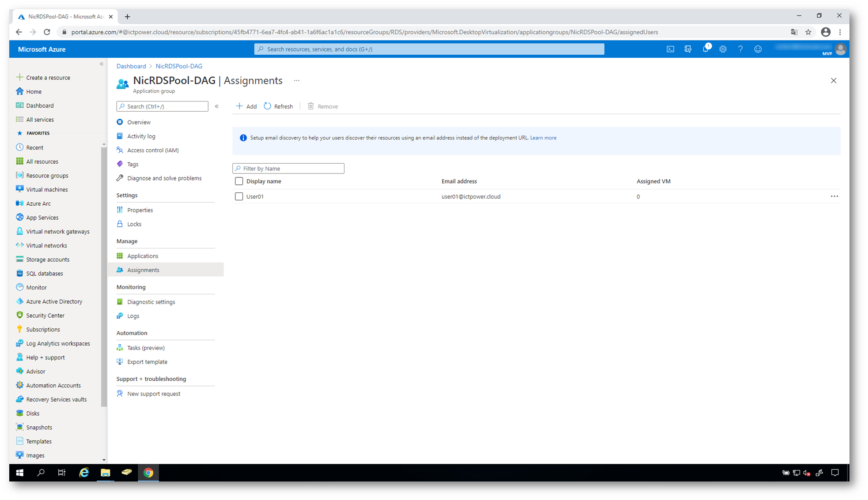
Task: Open Azure Cloud Shell icon in header
Action: (670, 49)
